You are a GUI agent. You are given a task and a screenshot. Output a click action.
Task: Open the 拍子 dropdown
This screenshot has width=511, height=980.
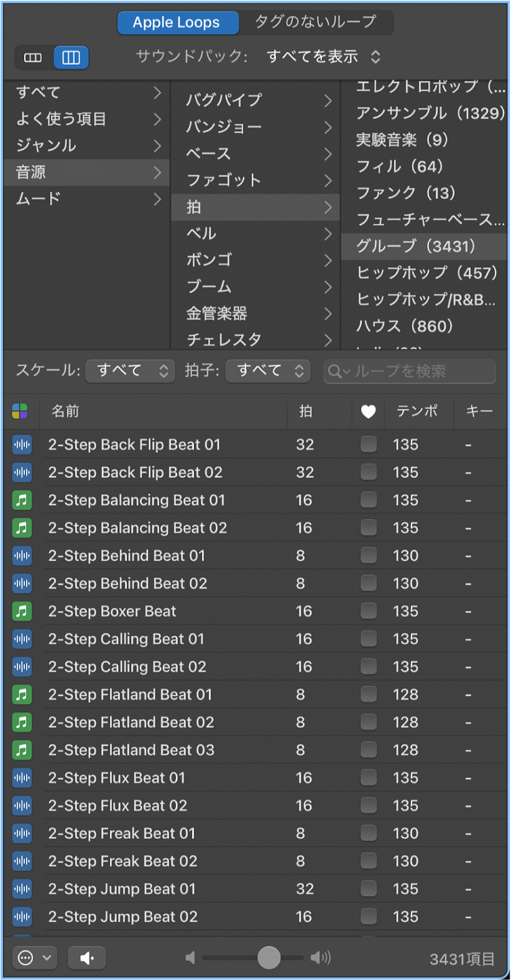coord(268,371)
